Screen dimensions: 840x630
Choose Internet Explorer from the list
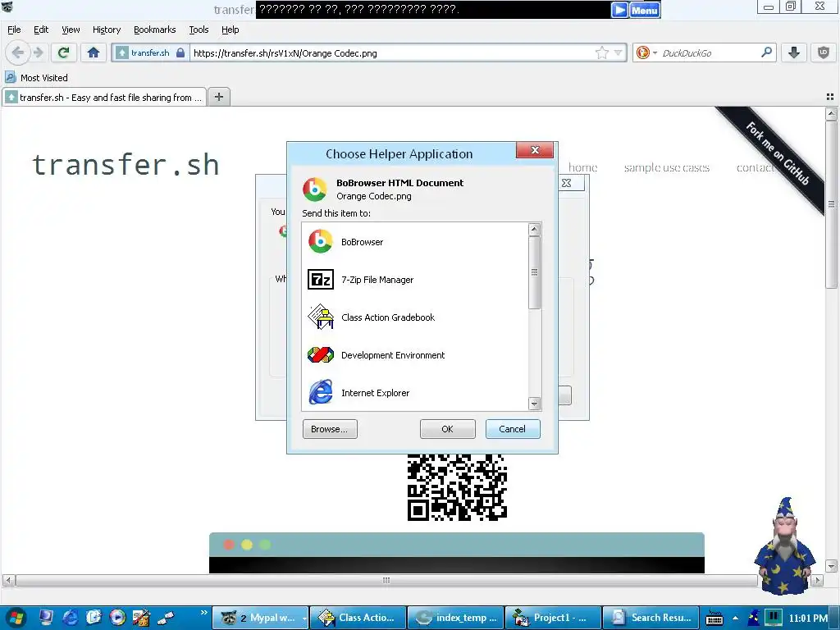click(x=415, y=393)
